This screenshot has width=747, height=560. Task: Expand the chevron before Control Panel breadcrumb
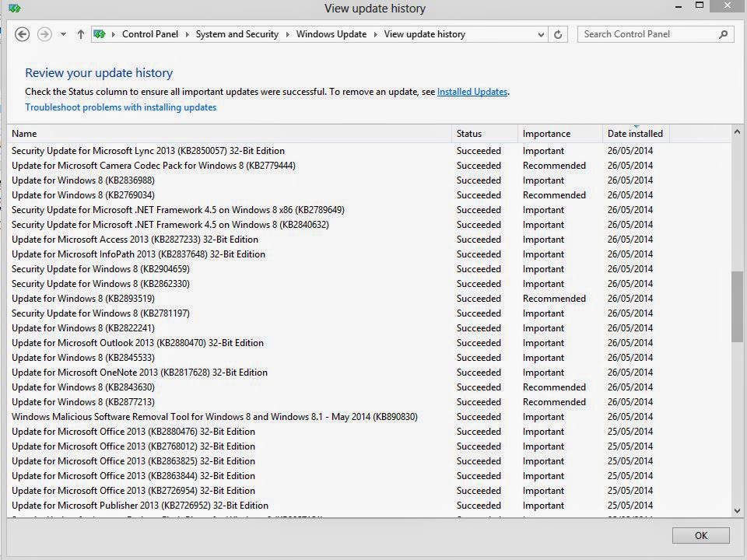[x=114, y=34]
